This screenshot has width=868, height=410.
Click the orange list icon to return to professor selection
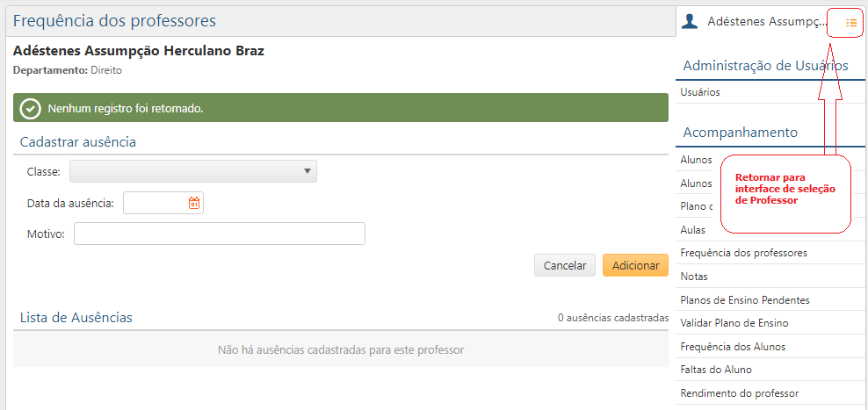tap(850, 23)
